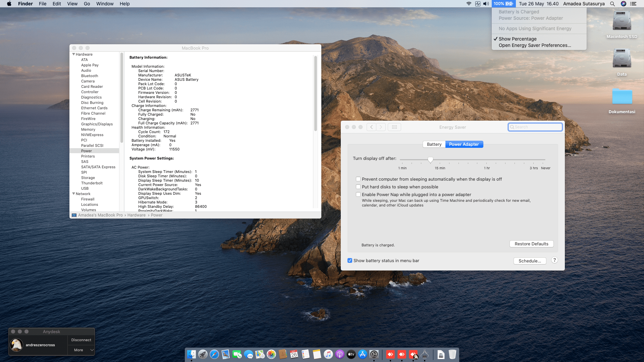The image size is (644, 362).
Task: Click the Schedule button
Action: tap(530, 261)
